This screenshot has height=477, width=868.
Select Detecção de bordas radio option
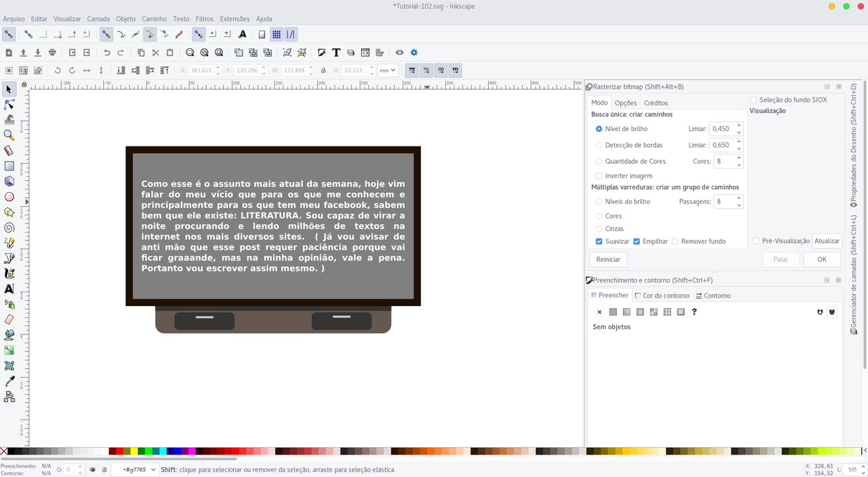pos(599,145)
